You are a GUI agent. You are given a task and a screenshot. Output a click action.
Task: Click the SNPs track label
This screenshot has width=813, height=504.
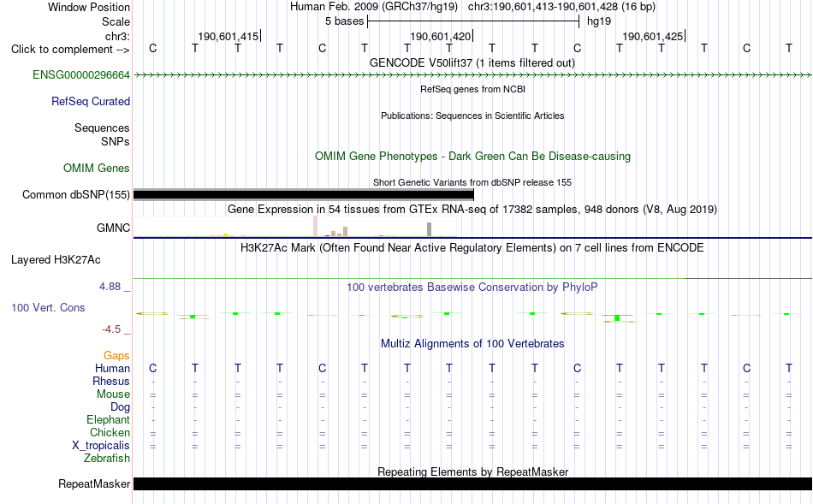coord(116,141)
